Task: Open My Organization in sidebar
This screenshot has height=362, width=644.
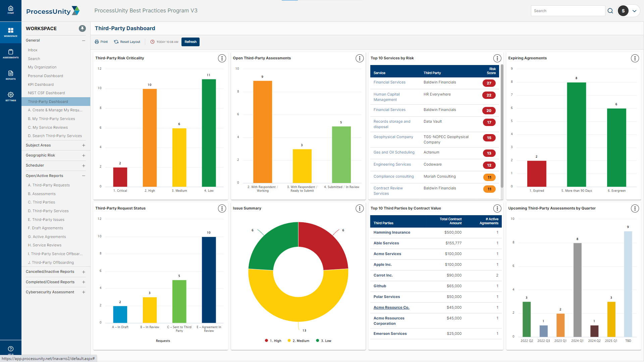Action: [x=42, y=67]
